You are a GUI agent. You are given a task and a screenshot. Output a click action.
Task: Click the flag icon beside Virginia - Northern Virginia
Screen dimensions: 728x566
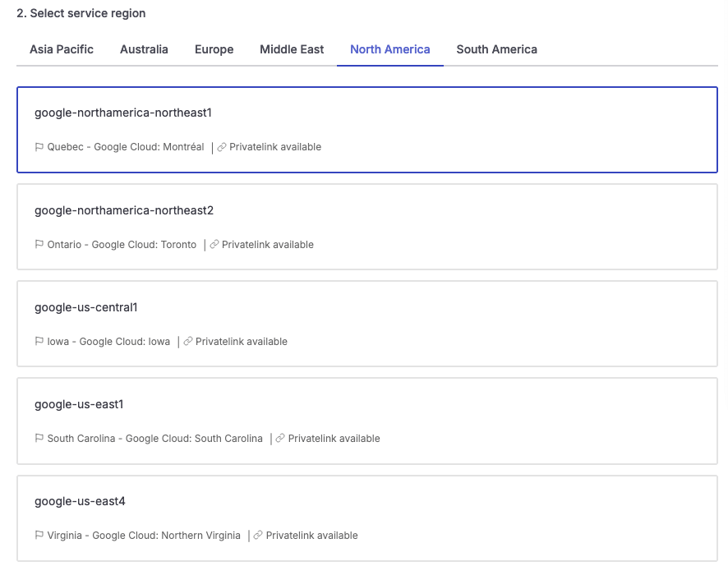coord(38,535)
